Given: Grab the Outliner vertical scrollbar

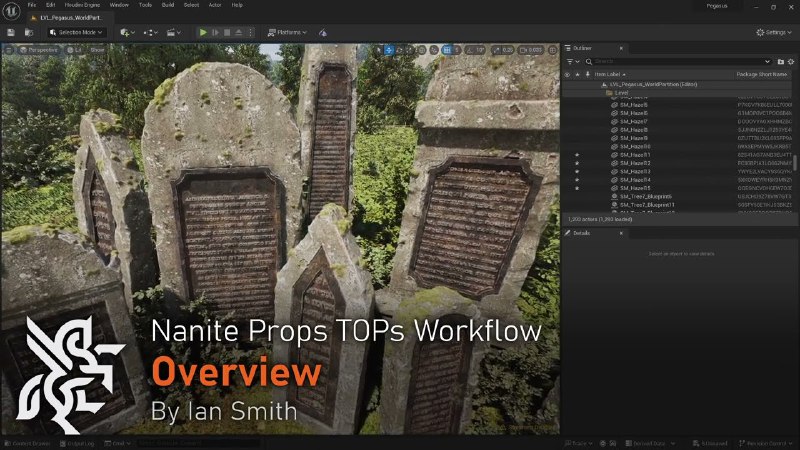Looking at the screenshot, I should [794, 162].
